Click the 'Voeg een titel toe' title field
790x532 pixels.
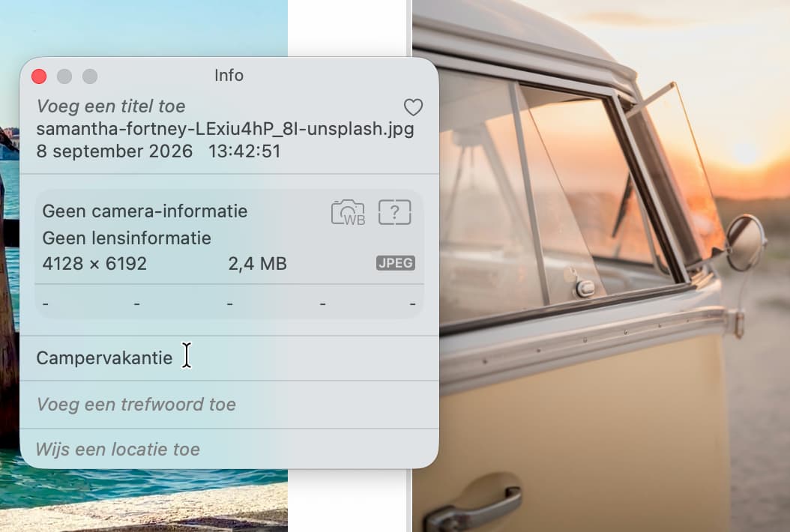click(111, 106)
